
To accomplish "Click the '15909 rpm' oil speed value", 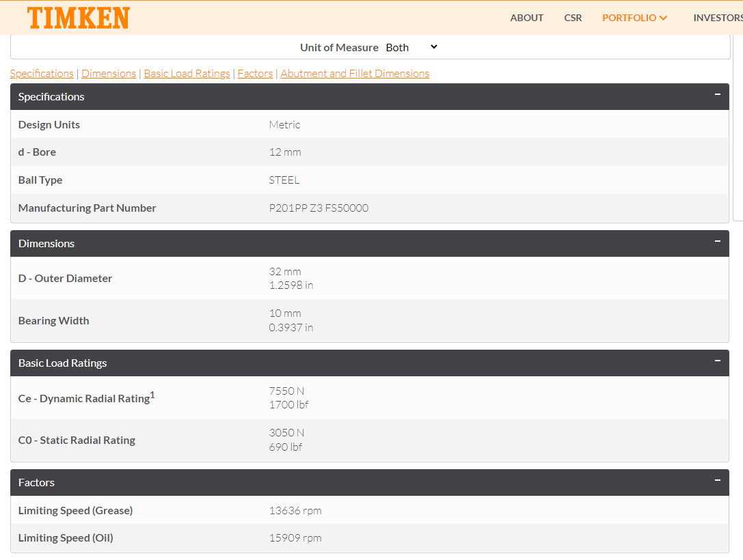I will (x=295, y=537).
